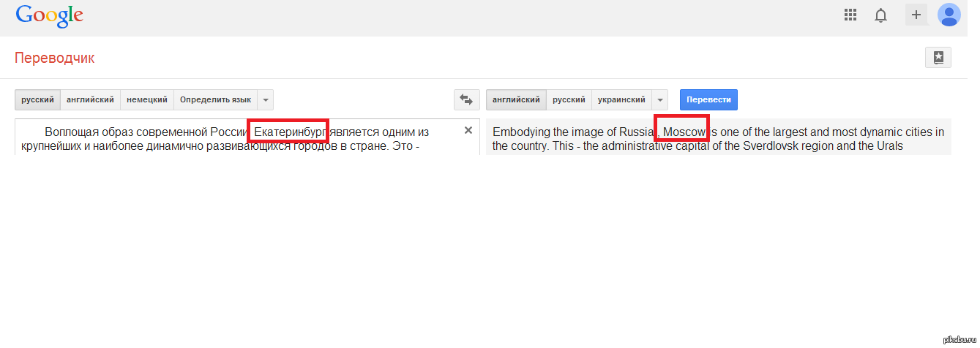Select русский as source language

point(38,99)
